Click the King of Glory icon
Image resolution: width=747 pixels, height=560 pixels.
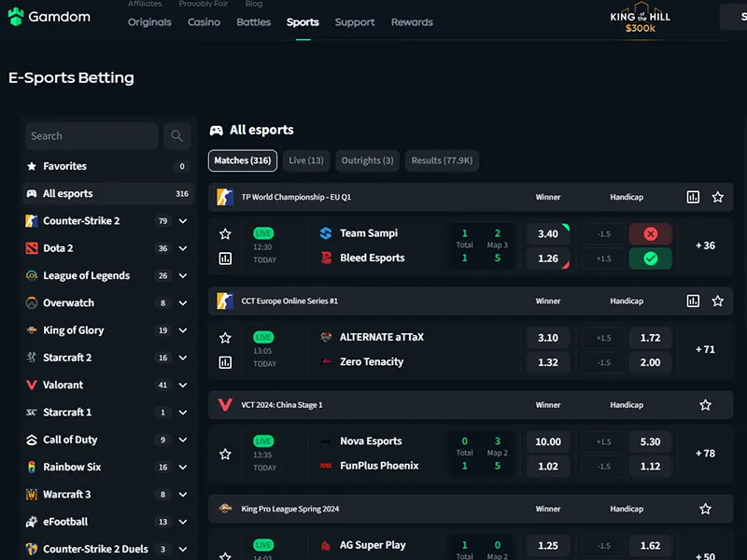click(32, 330)
